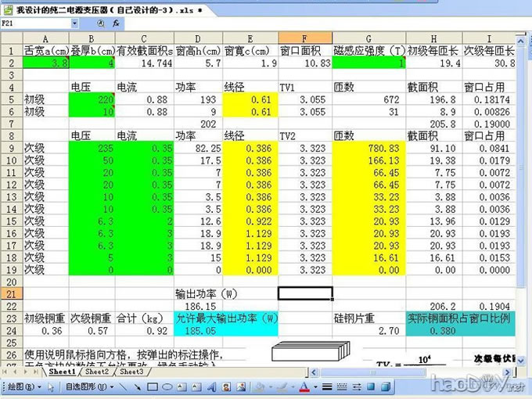Select column F header
The image size is (532, 399).
click(x=304, y=38)
